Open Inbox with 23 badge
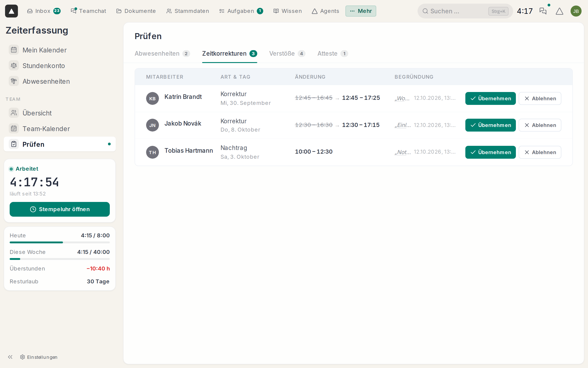 pyautogui.click(x=44, y=11)
